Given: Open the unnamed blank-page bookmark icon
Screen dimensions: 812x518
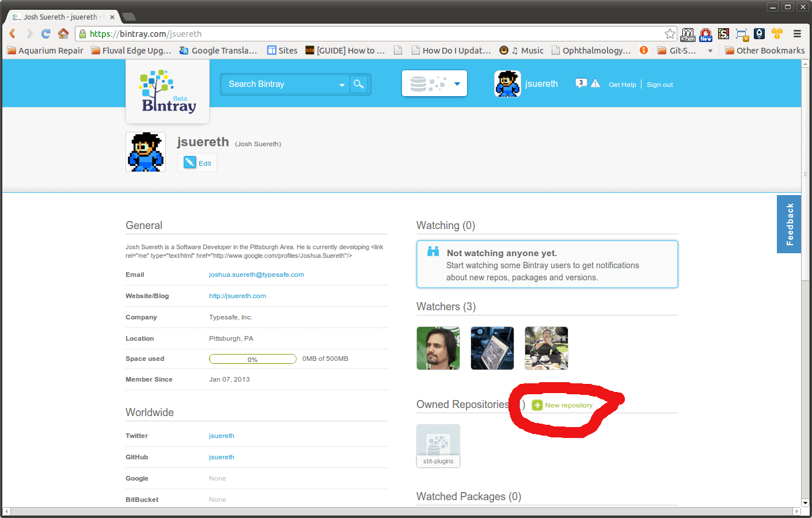Looking at the screenshot, I should 398,50.
